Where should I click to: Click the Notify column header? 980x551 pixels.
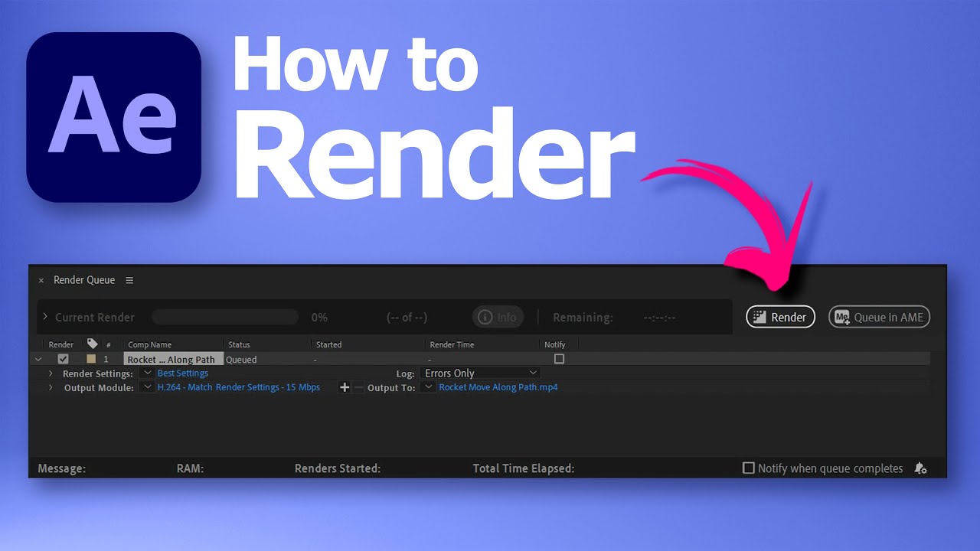(x=554, y=344)
